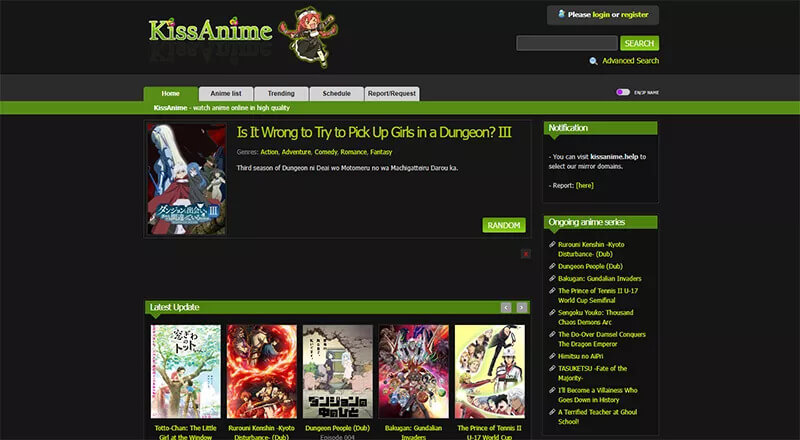Open Himitsu no AiPri link
The width and height of the screenshot is (800, 440).
(x=581, y=356)
